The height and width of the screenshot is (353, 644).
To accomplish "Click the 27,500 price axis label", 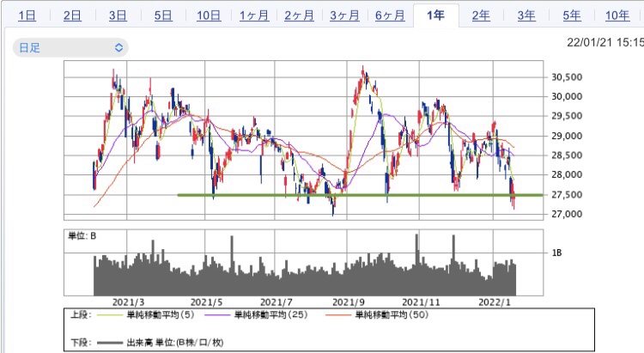I will 567,195.
